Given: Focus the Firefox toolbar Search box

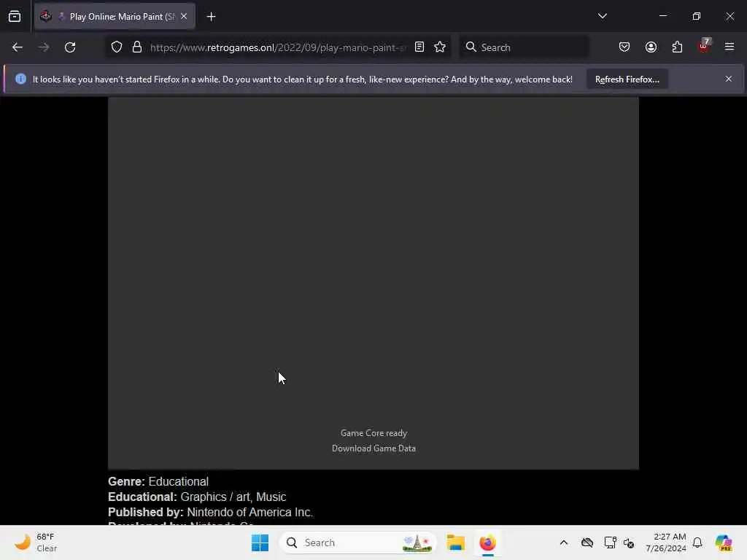Looking at the screenshot, I should 524,47.
